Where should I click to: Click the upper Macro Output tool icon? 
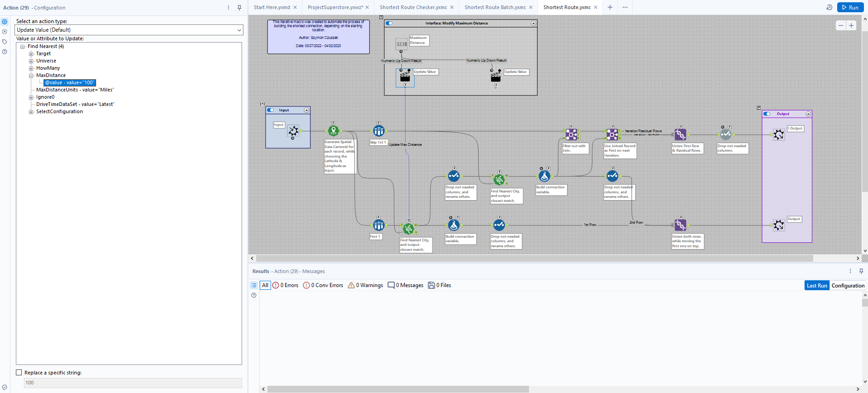point(779,134)
